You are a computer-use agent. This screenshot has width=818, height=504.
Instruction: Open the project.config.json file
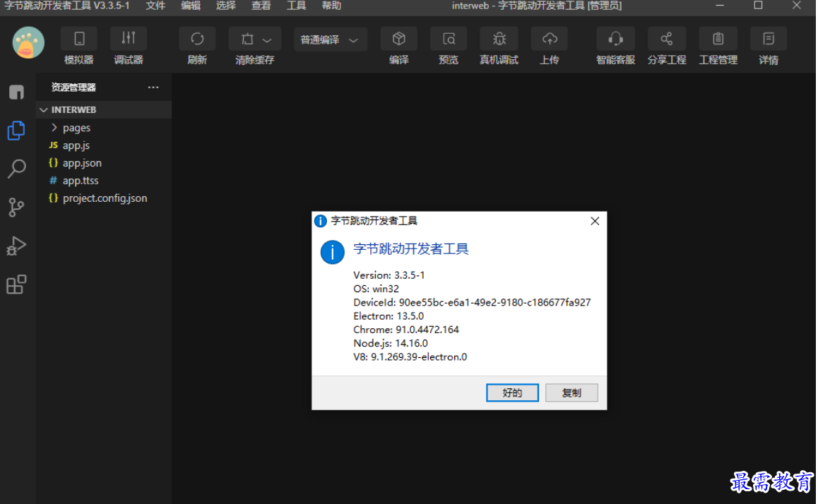pos(104,198)
